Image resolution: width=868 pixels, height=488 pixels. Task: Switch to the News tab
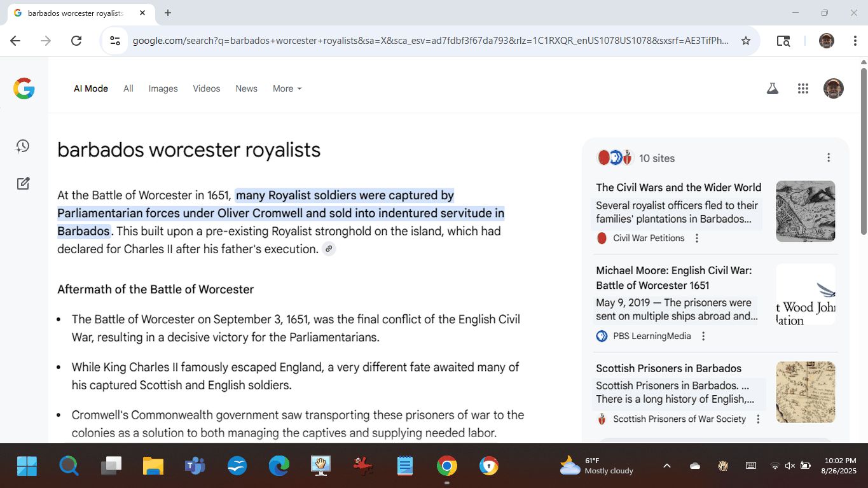[x=246, y=88]
